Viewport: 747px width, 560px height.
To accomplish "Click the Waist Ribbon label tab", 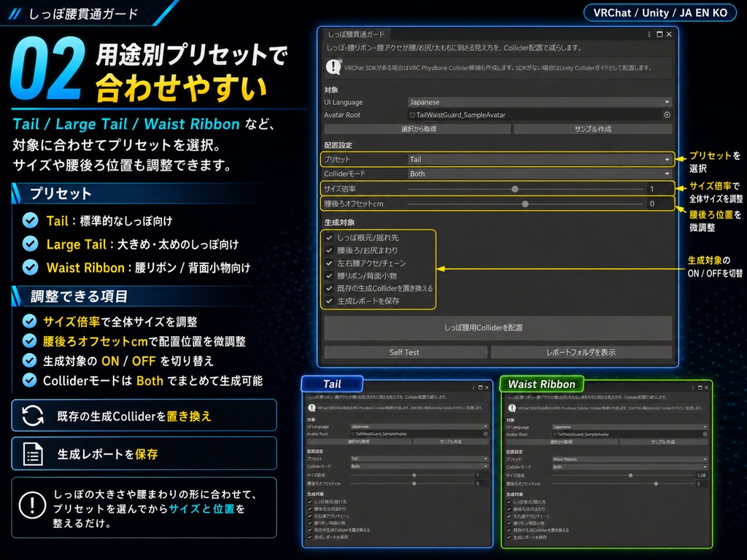I will pos(541,384).
